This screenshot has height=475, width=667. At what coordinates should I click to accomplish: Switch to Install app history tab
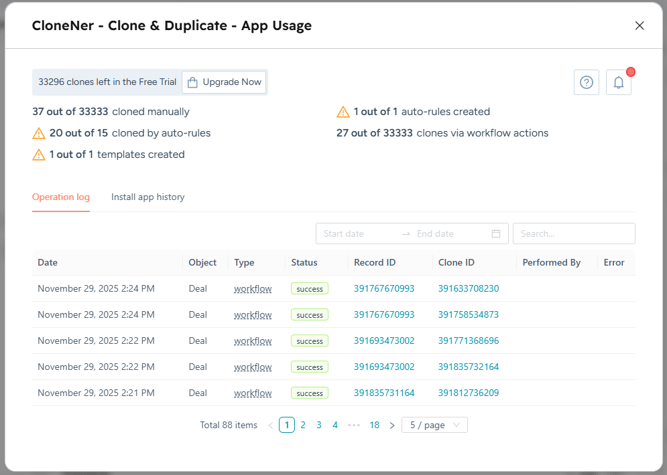[148, 197]
